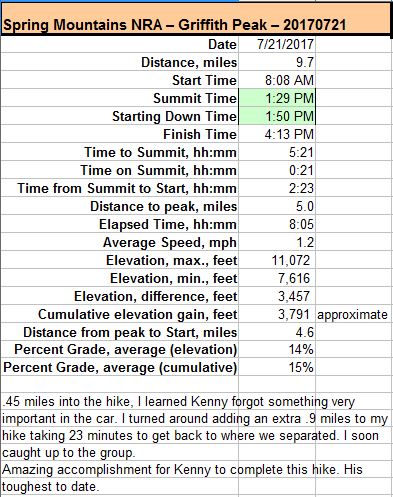Viewport: 393px width, 497px height.
Task: Select the note about Kenny's toughest hike
Action: point(182,478)
